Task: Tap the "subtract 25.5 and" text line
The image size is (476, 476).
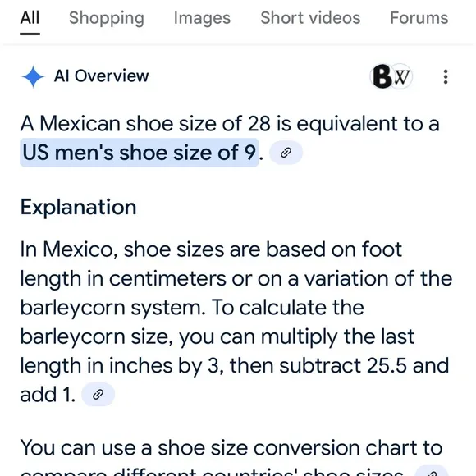Action: (x=364, y=365)
